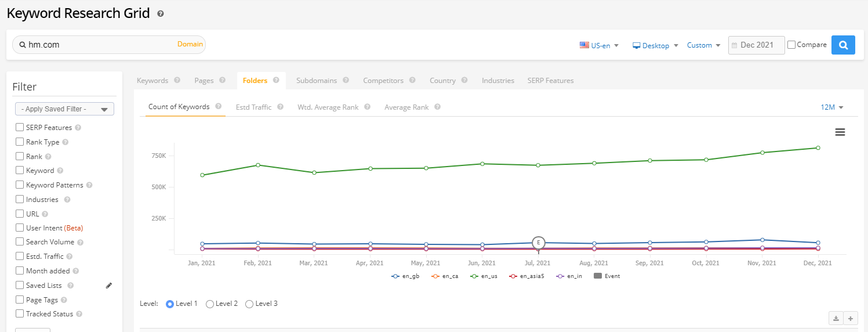This screenshot has height=332, width=868.
Task: Click help icon beside Keyword Research Grid title
Action: coord(161,13)
